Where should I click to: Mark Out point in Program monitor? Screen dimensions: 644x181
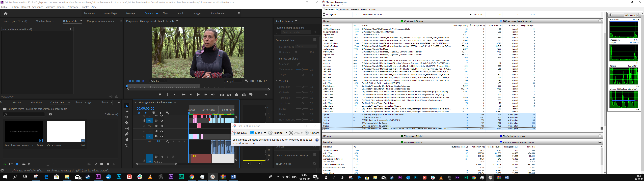tap(174, 95)
